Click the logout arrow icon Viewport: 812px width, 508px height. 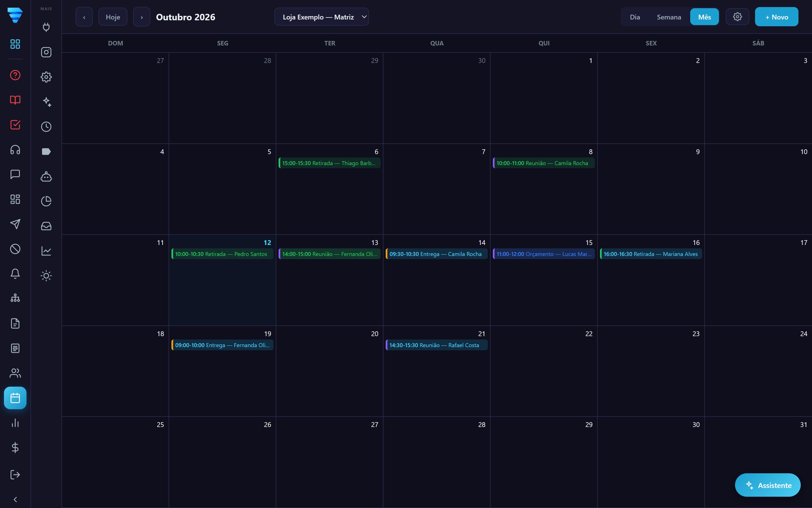(x=15, y=475)
